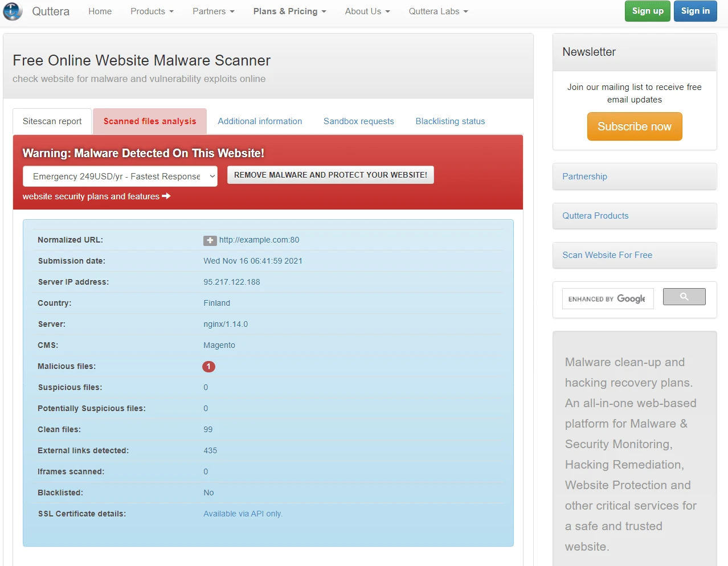
Task: Open the Blacklisting status tab
Action: (450, 121)
